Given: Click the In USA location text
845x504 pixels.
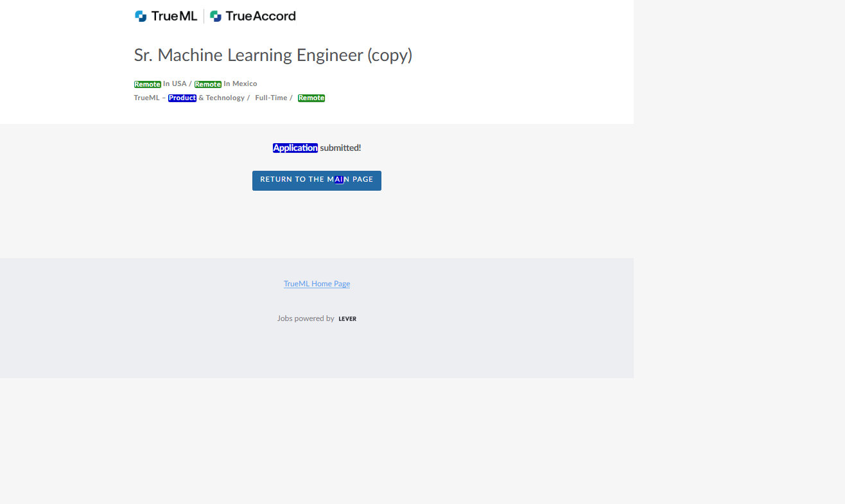Looking at the screenshot, I should click(175, 84).
